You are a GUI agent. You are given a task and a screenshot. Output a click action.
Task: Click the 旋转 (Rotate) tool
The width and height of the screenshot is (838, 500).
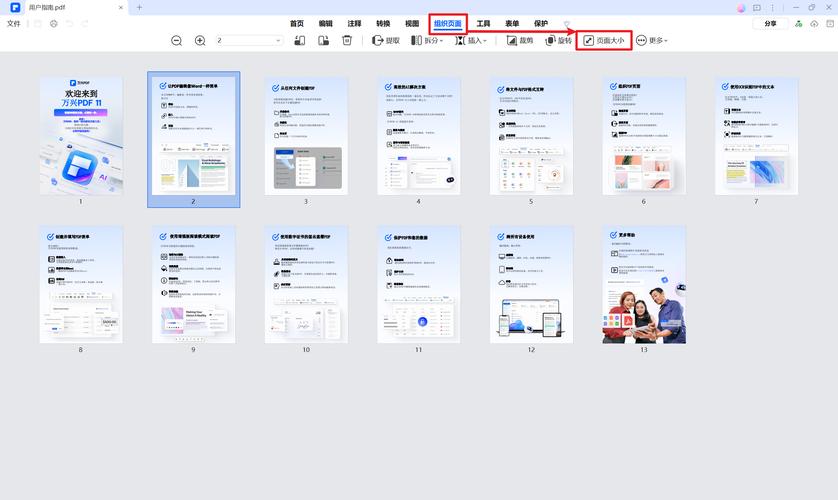[556, 41]
